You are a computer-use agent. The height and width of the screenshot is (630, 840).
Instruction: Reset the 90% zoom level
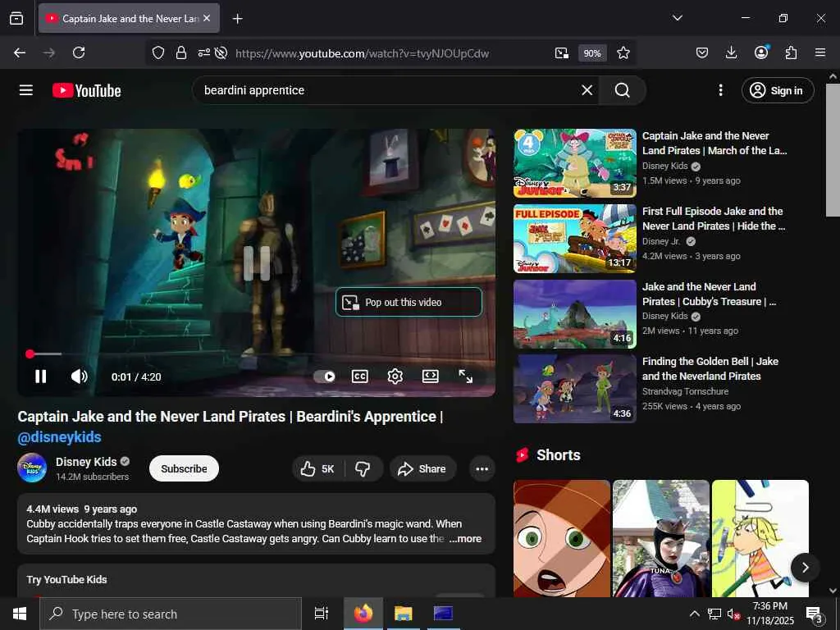pyautogui.click(x=592, y=53)
